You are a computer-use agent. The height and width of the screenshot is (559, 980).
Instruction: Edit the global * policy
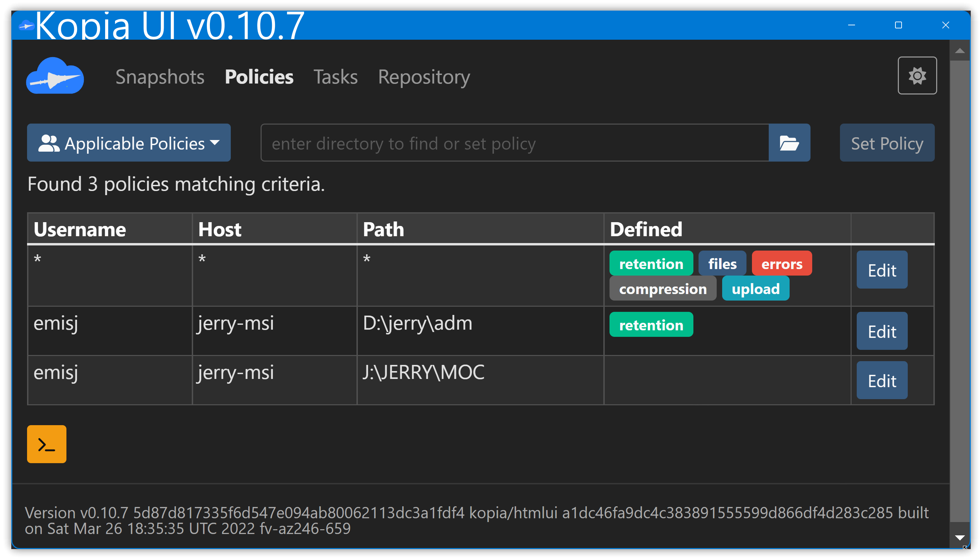pyautogui.click(x=882, y=270)
